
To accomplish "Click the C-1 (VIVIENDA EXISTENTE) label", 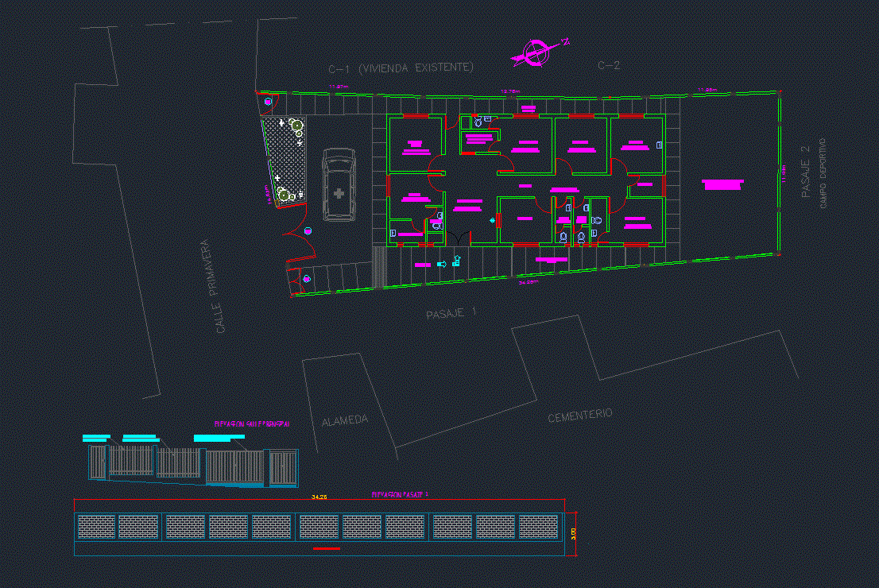I will tap(401, 68).
